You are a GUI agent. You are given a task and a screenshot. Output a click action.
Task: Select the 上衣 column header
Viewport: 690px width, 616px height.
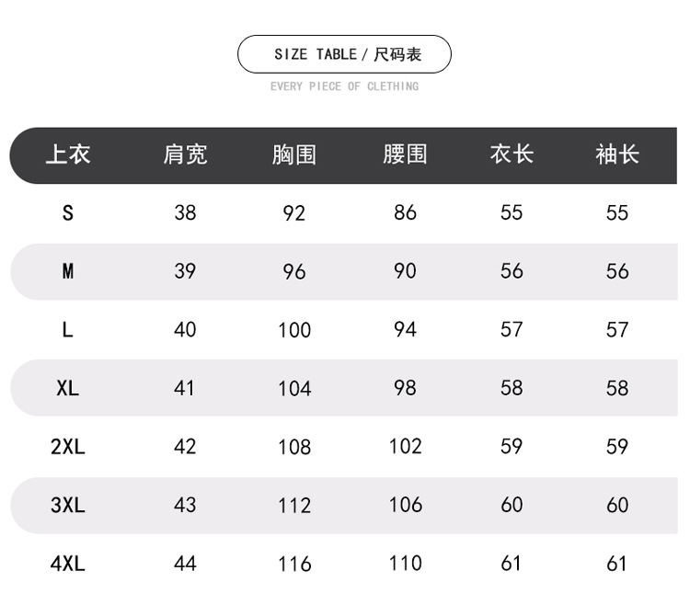[68, 154]
